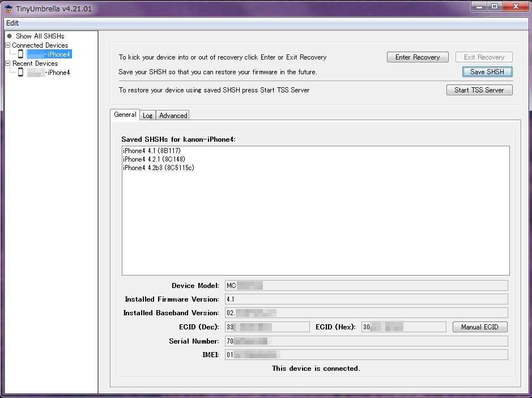Select the Recent Devices label
Viewport: 532px width, 398px height.
[x=35, y=63]
